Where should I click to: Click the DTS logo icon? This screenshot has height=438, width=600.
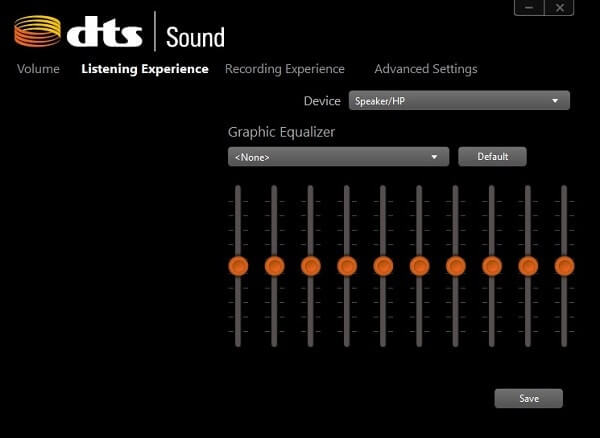tap(38, 31)
